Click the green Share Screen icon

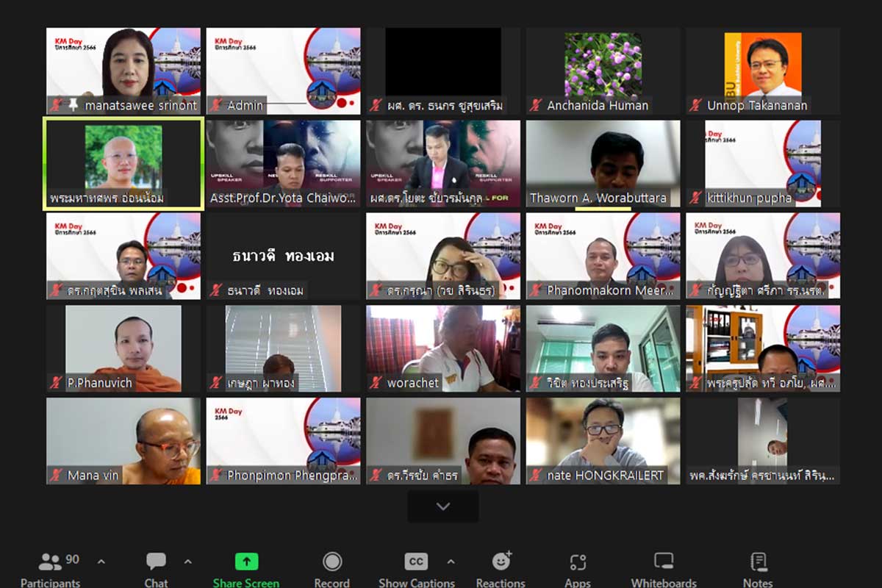[x=246, y=562]
